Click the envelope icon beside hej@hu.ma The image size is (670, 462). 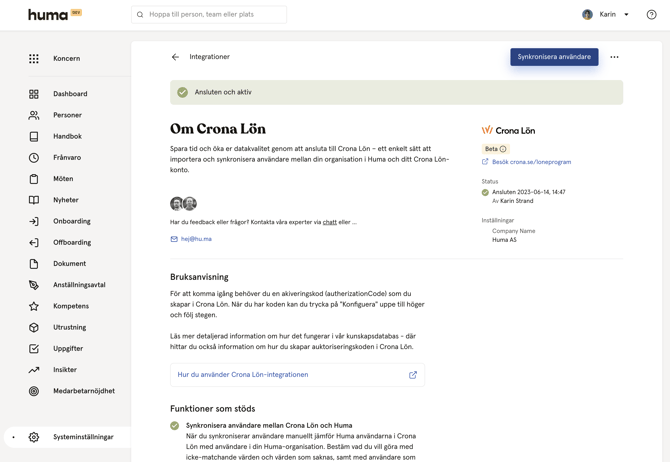[x=174, y=239]
